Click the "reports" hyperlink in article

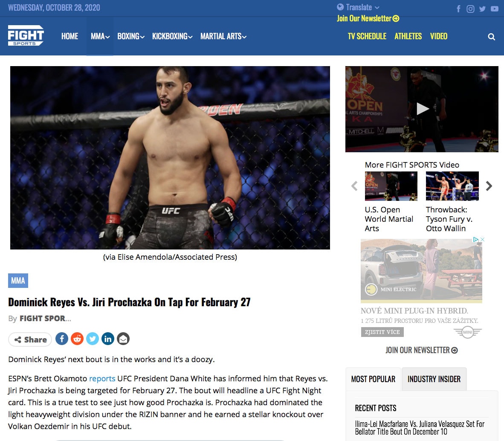102,379
